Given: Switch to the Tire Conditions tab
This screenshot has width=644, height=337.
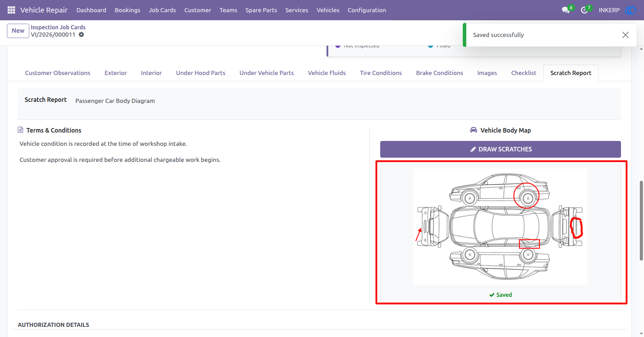Looking at the screenshot, I should [x=381, y=73].
